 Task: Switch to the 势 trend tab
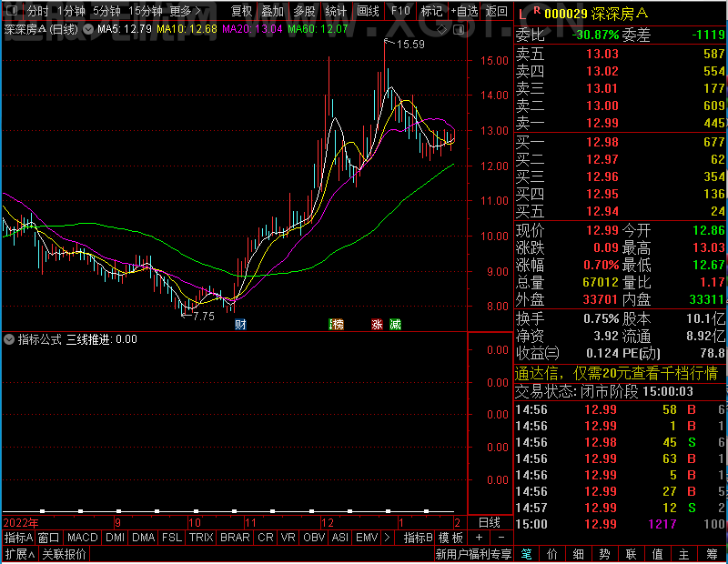(x=604, y=554)
